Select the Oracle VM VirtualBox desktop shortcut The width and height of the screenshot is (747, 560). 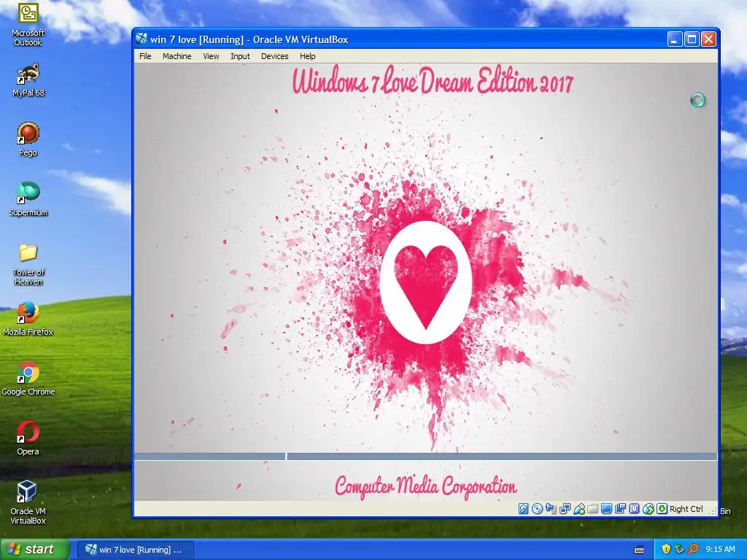click(28, 502)
